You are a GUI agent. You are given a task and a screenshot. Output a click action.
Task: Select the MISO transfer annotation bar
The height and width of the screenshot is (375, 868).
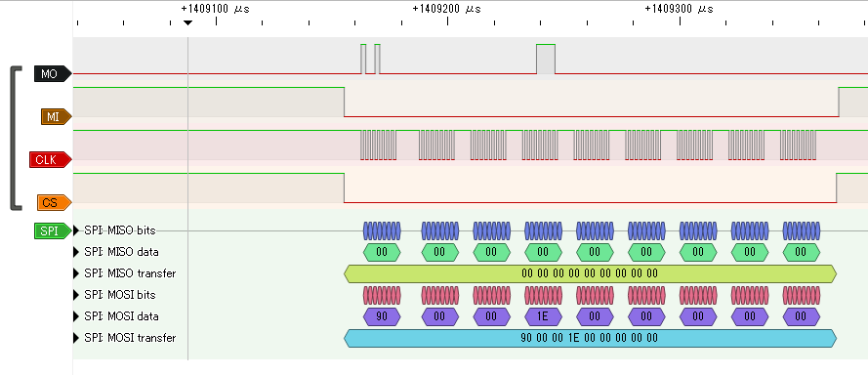[590, 273]
